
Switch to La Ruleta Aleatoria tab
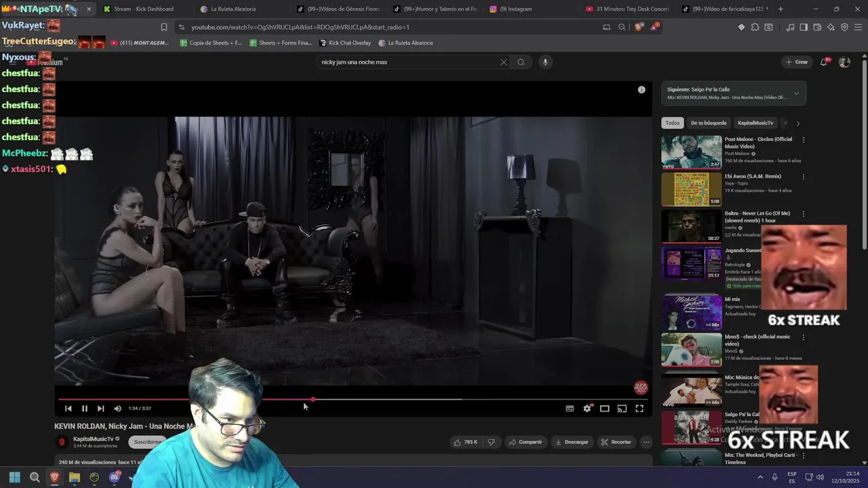(x=233, y=9)
